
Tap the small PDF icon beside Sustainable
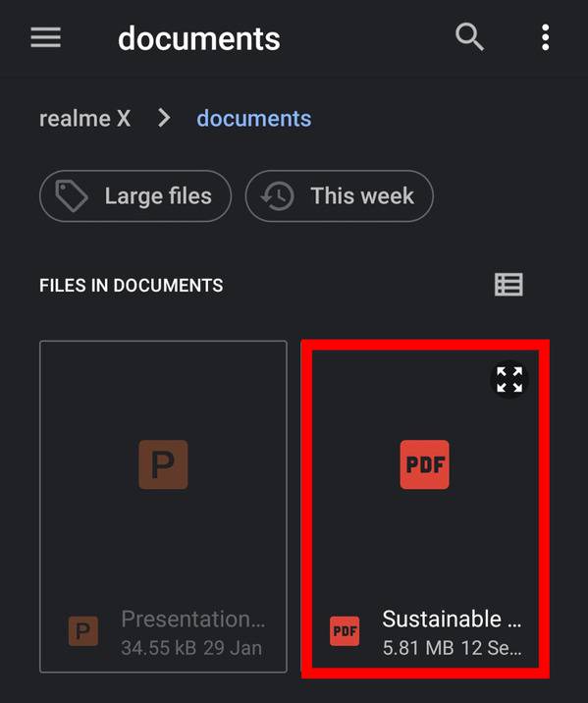pos(345,631)
